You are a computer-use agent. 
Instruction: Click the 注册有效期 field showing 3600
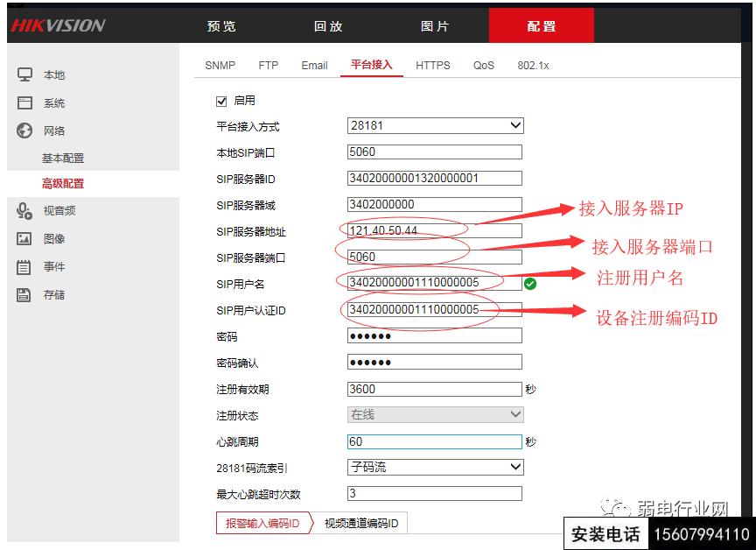[x=434, y=390]
